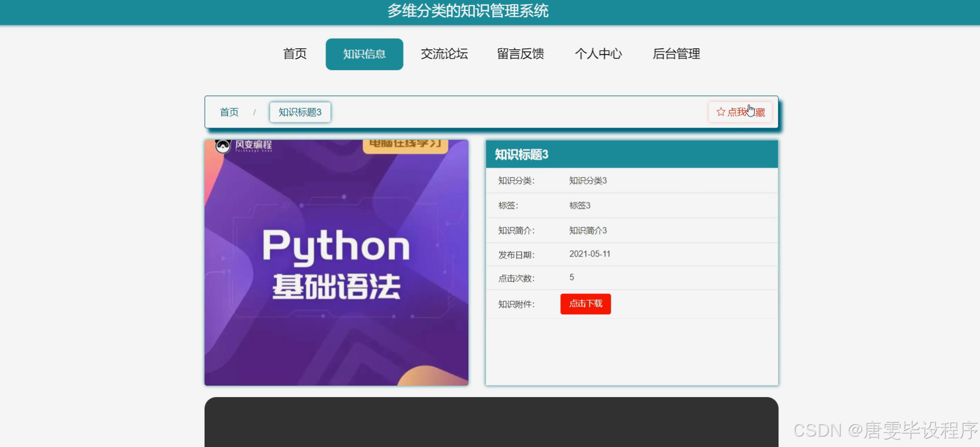The height and width of the screenshot is (447, 980).
Task: Open the 首页 navigation tab
Action: coord(294,54)
